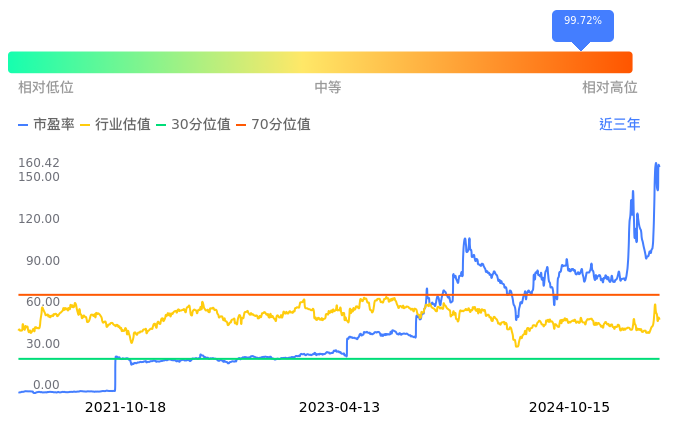Select the 中等 label under gradient bar
Screen dimensions: 686x442
pyautogui.click(x=328, y=88)
